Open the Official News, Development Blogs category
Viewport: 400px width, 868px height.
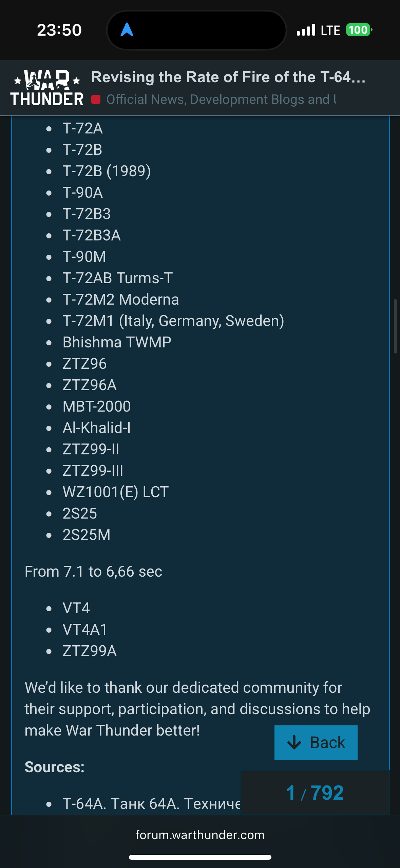pyautogui.click(x=221, y=100)
